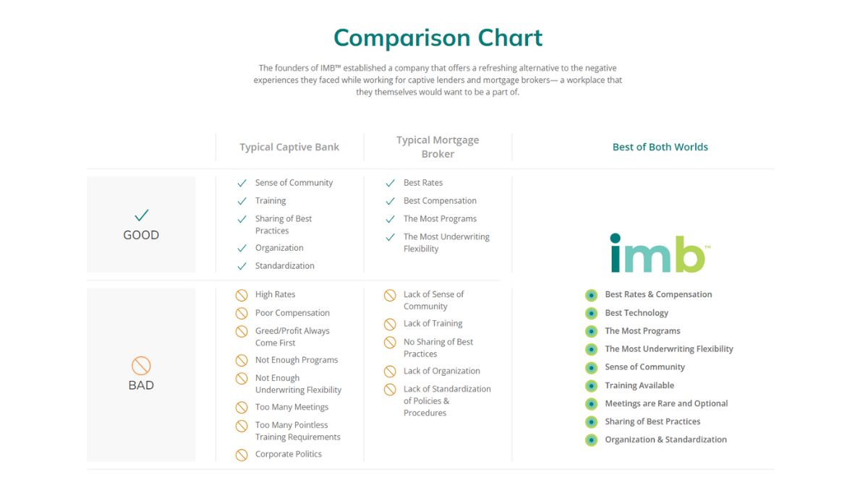Click the large GOOD checkmark icon
This screenshot has width=868, height=488.
[x=141, y=215]
